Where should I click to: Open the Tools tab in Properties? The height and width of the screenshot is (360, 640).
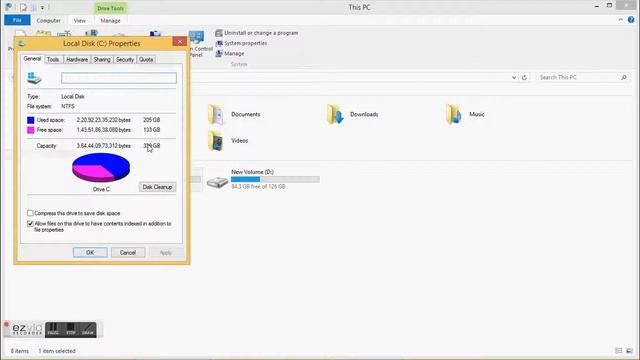[x=53, y=60]
